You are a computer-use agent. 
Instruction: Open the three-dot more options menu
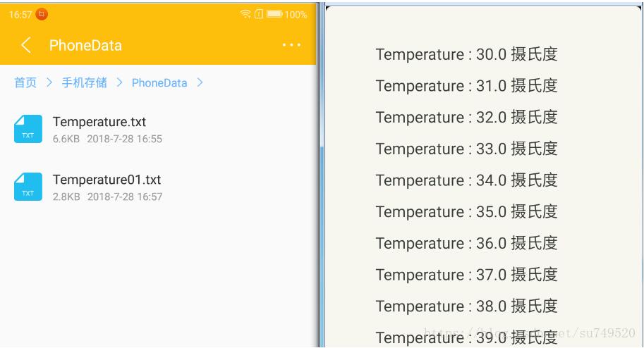pyautogui.click(x=291, y=45)
